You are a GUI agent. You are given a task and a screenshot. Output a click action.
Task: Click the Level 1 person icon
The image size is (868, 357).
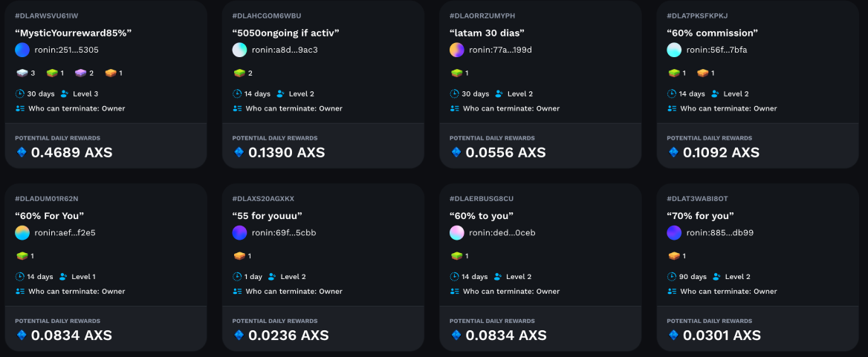click(63, 276)
